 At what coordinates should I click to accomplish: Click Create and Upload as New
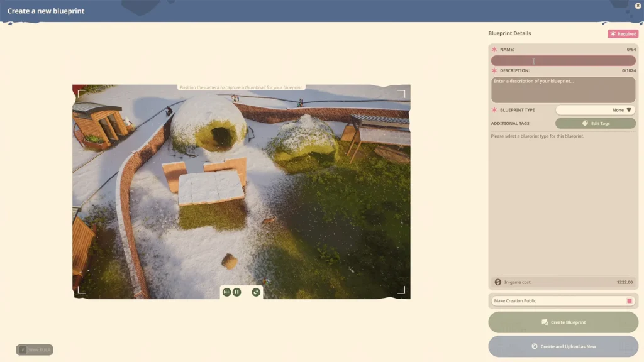pos(563,346)
